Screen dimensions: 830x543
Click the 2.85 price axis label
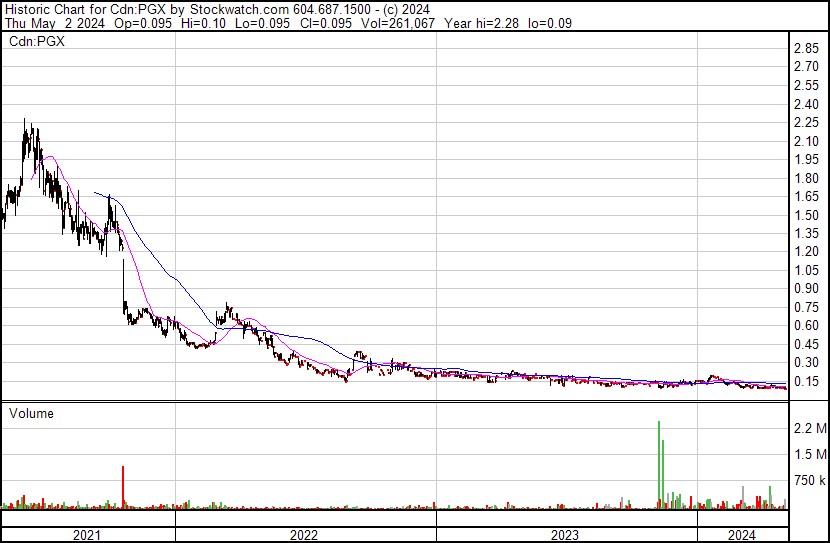pyautogui.click(x=806, y=48)
